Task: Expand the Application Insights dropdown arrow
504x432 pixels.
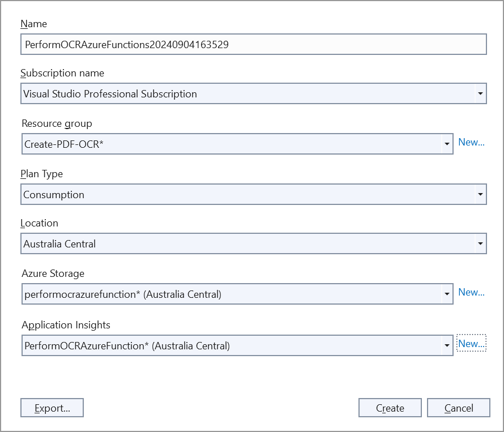Action: [x=447, y=345]
